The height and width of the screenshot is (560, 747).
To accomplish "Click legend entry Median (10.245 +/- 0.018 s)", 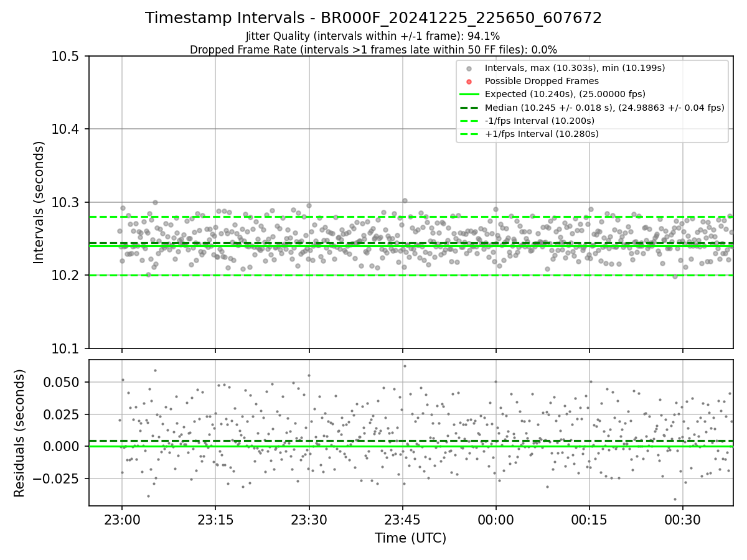I will (604, 107).
